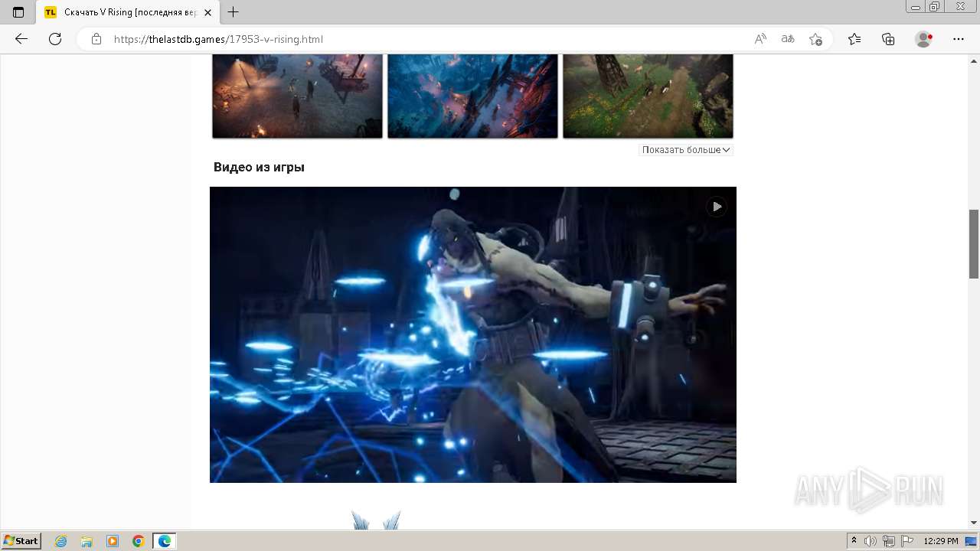The height and width of the screenshot is (551, 980).
Task: Close the V Rising tab
Action: (207, 12)
